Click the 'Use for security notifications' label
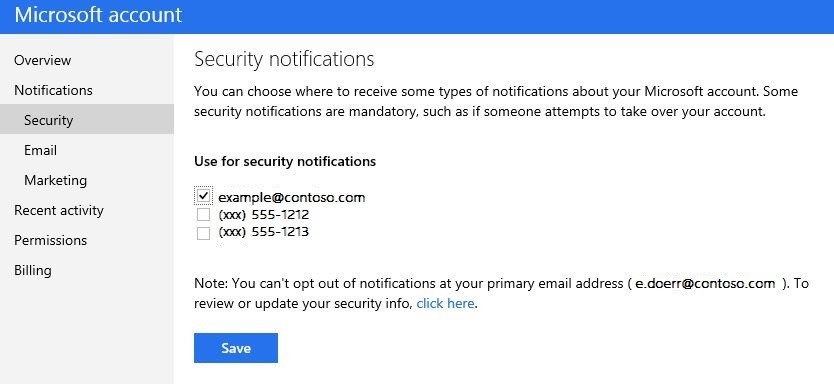 (x=285, y=161)
